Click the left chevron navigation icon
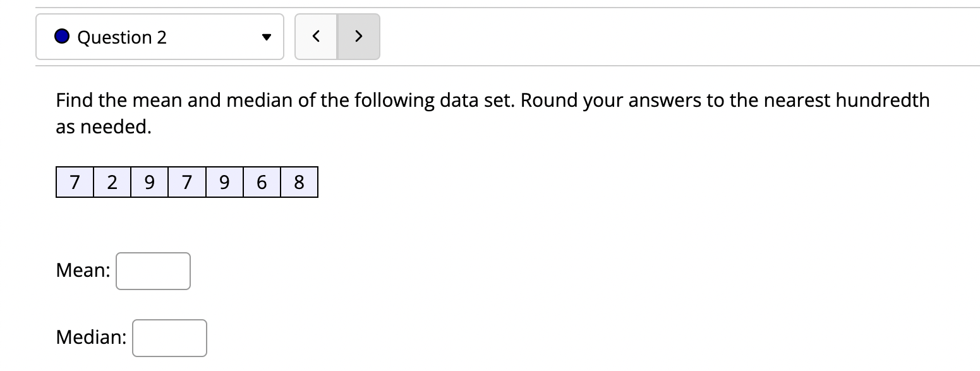This screenshot has height=371, width=980. pos(316,36)
